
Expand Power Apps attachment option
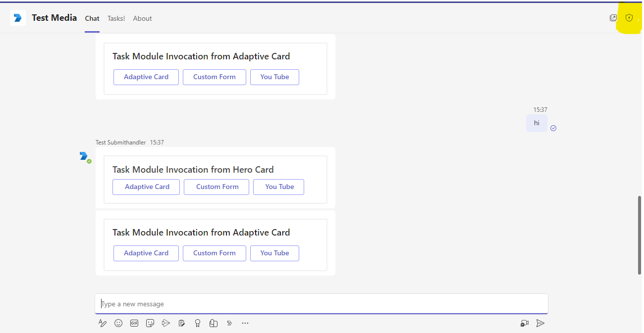pyautogui.click(x=229, y=323)
